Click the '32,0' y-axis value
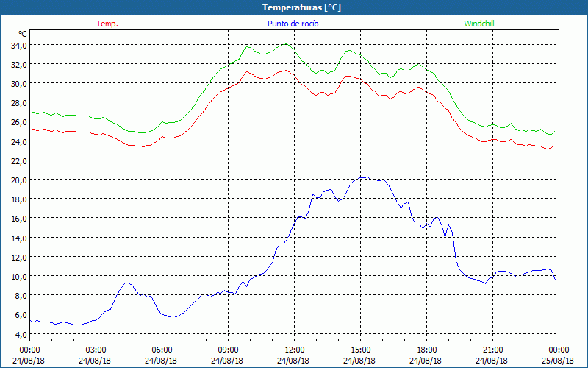588x368 pixels. point(19,65)
